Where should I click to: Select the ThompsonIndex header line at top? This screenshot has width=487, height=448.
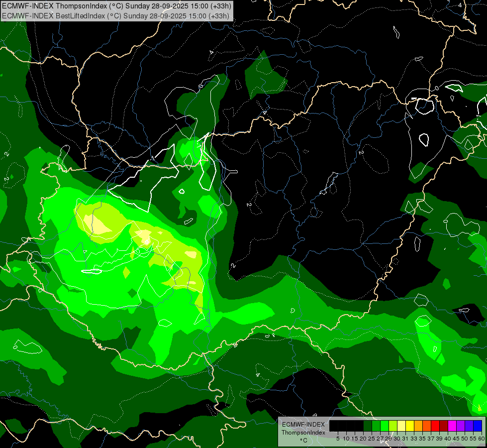pos(116,6)
